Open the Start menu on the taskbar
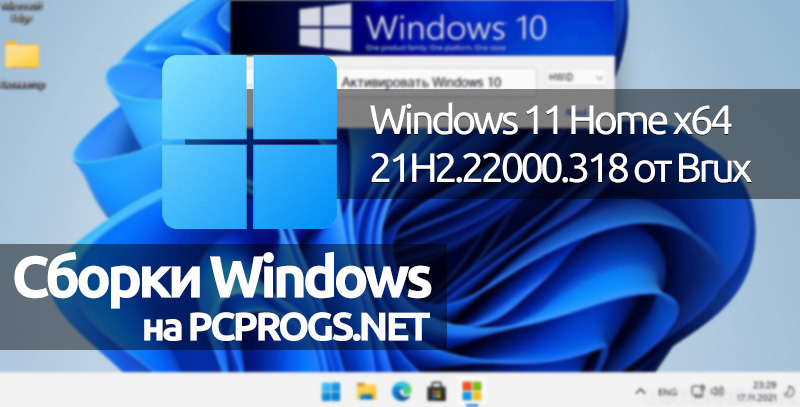The width and height of the screenshot is (800, 407). click(331, 391)
